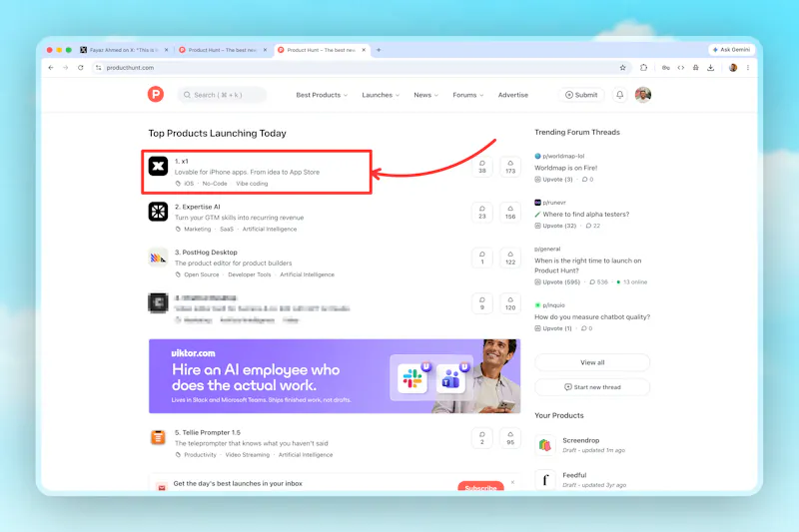
Task: Expand the Forums menu
Action: pyautogui.click(x=468, y=95)
